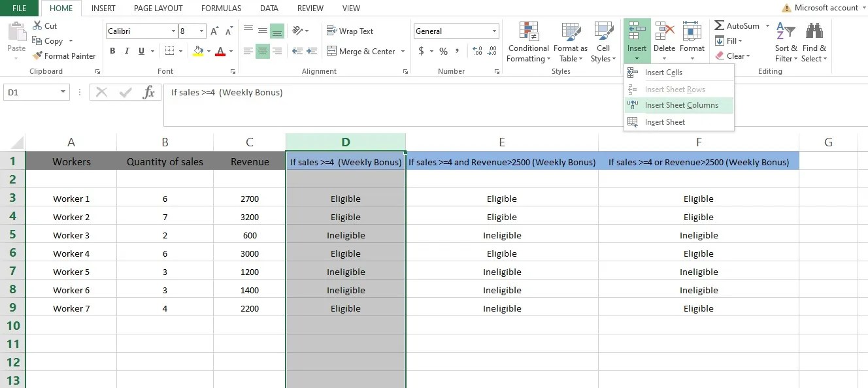The width and height of the screenshot is (868, 388).
Task: Switch to the FORMULAS ribbon tab
Action: pyautogui.click(x=221, y=8)
